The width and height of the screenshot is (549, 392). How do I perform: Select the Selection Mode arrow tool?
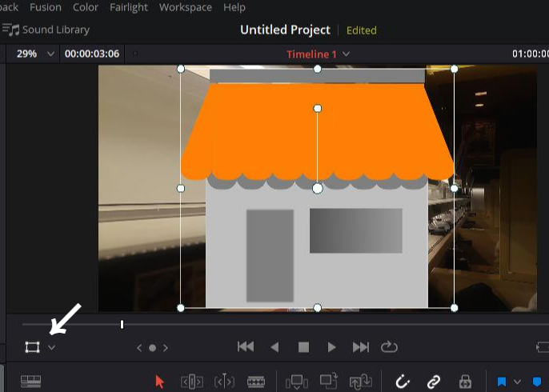tap(160, 382)
